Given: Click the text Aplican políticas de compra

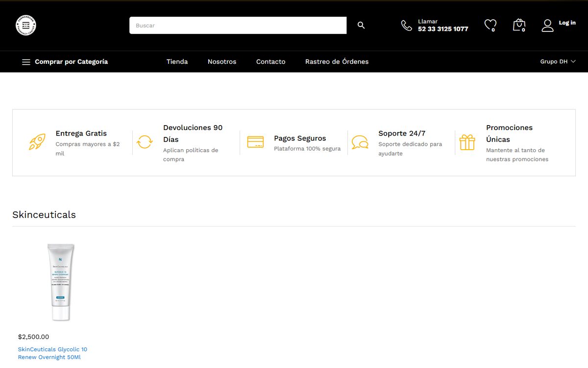Looking at the screenshot, I should 191,155.
